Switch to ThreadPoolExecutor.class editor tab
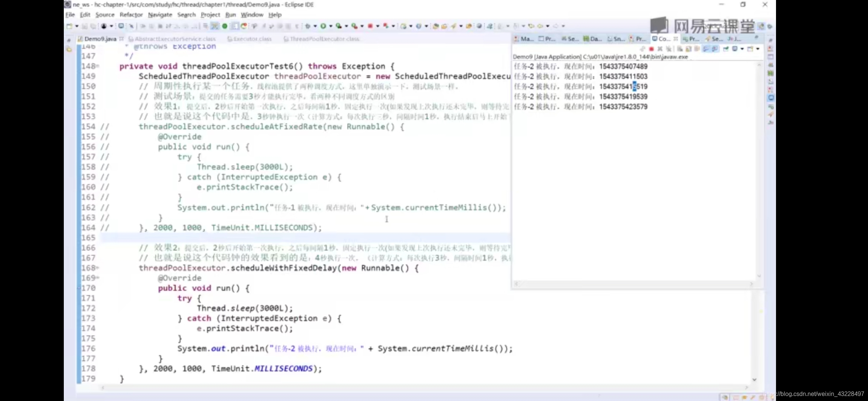 [x=322, y=39]
